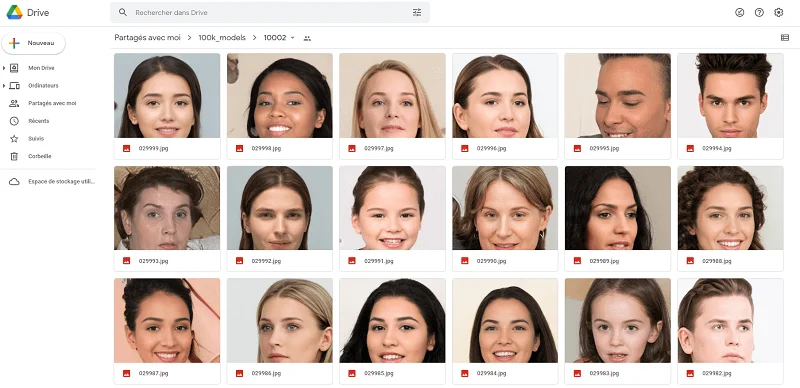Click the Partagés avec moi people icon

coord(14,103)
